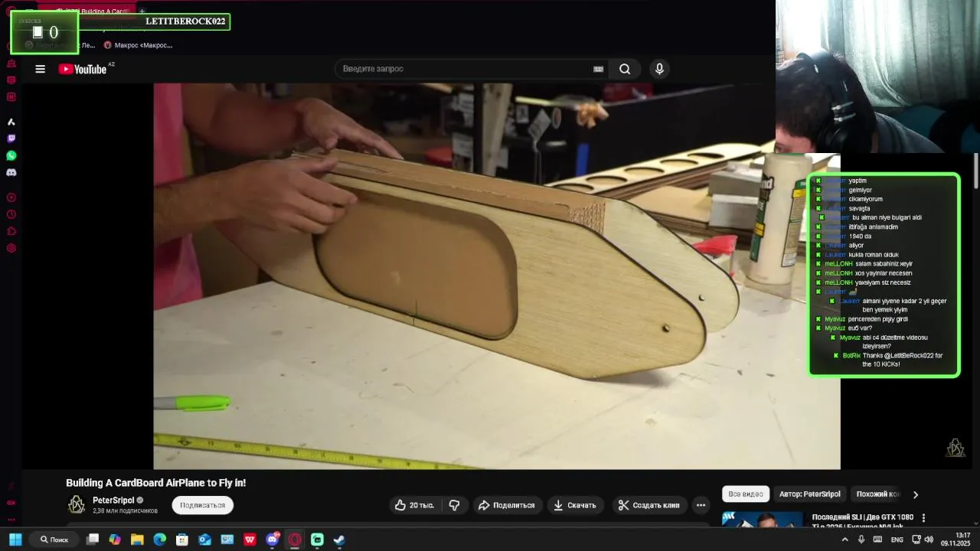Image resolution: width=980 pixels, height=551 pixels.
Task: Start voice search with the microphone icon
Action: 659,69
